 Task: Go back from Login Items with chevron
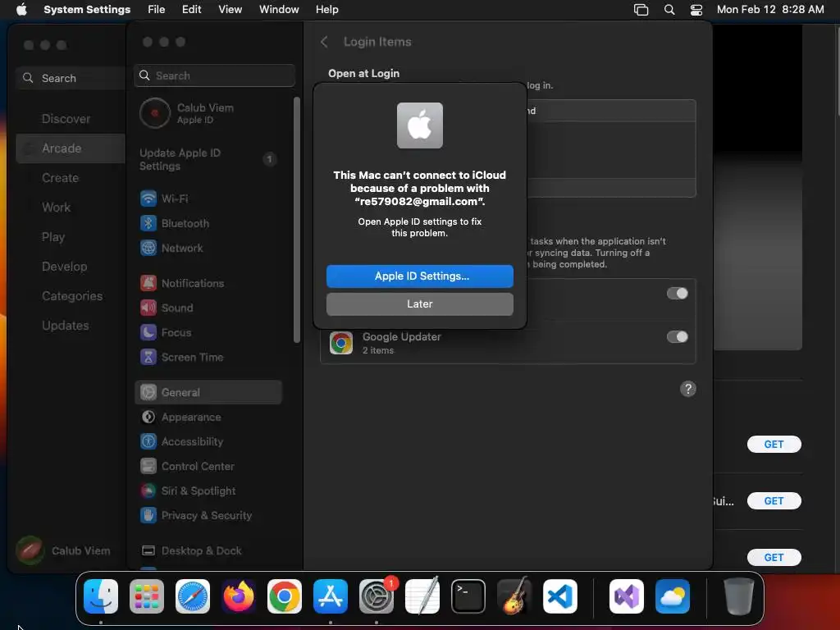point(324,42)
